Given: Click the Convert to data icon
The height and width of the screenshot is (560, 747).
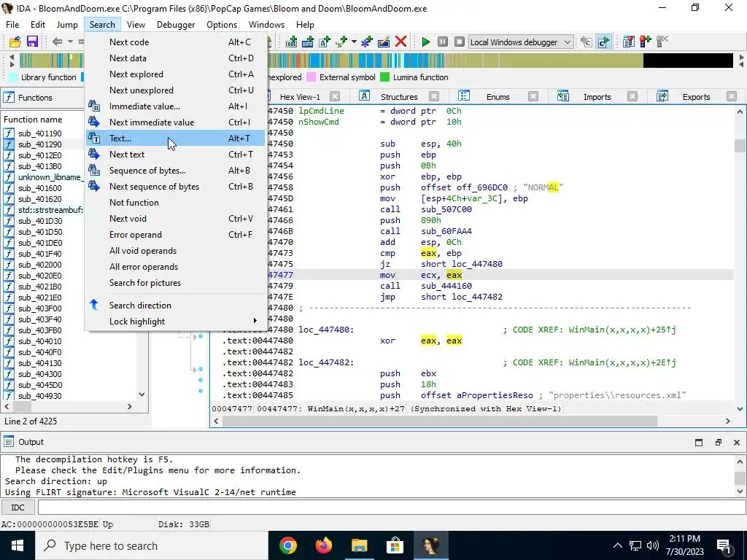Looking at the screenshot, I should [x=307, y=42].
